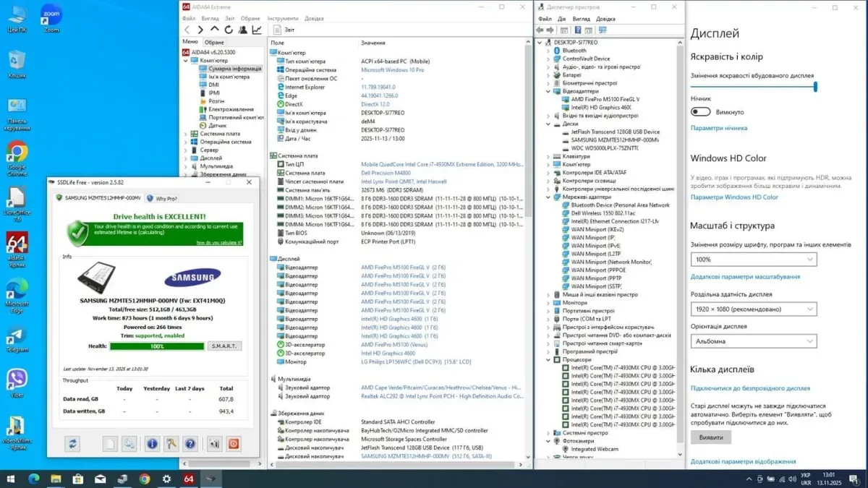
Task: Collapse the Відеоадаптери node in Device Manager
Action: coord(548,92)
